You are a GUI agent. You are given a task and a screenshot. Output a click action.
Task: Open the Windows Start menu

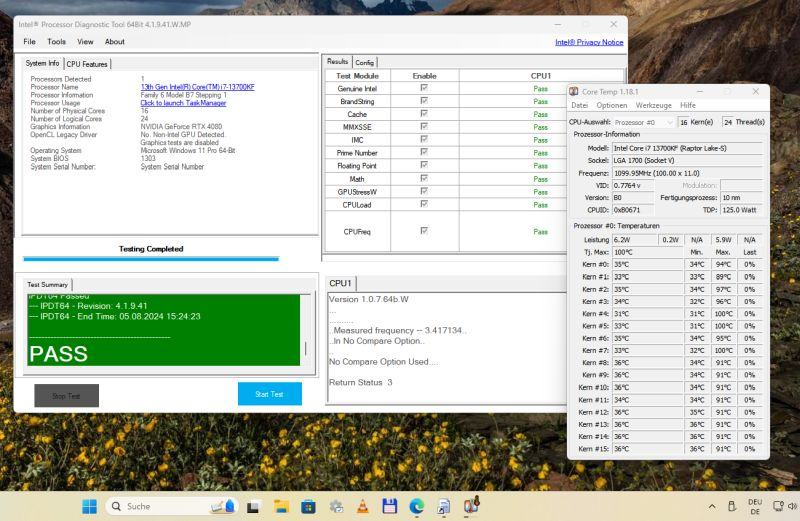coord(89,506)
